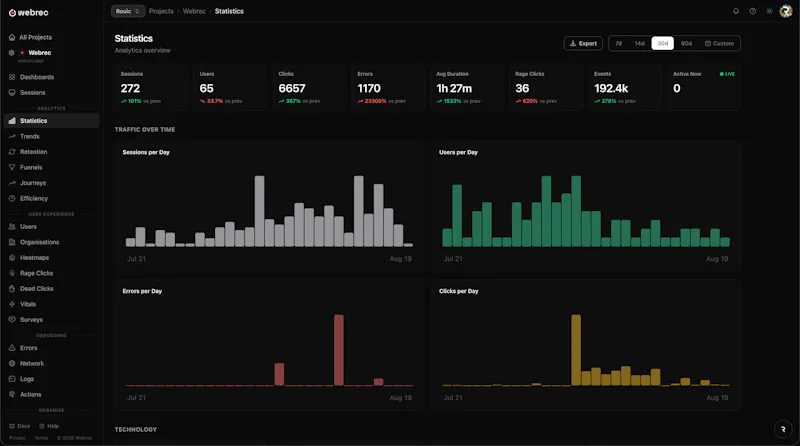Select the 14d time range
800x446 pixels.
pos(639,43)
